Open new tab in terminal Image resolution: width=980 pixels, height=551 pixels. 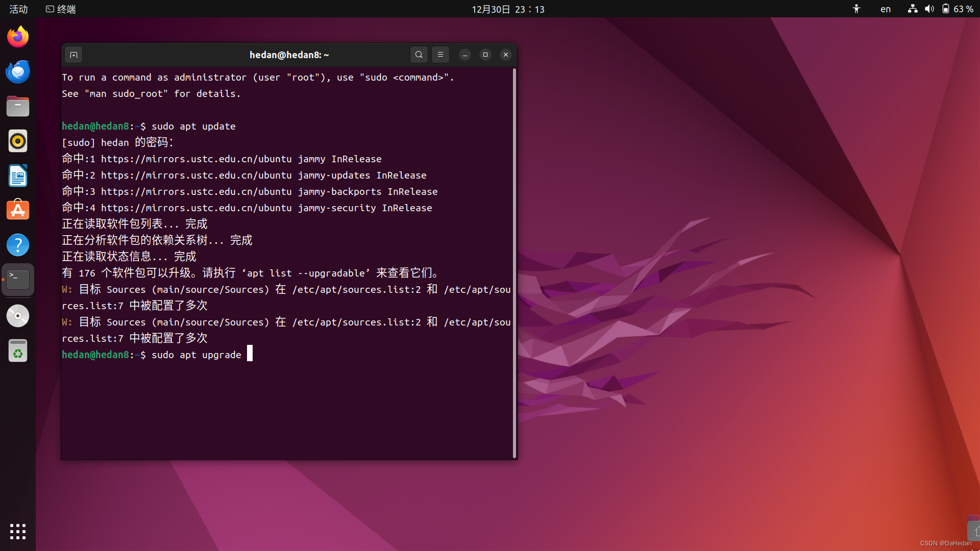(73, 55)
